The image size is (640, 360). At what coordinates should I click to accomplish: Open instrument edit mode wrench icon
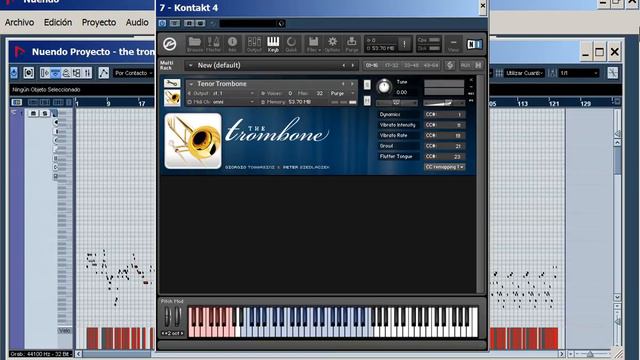[172, 83]
